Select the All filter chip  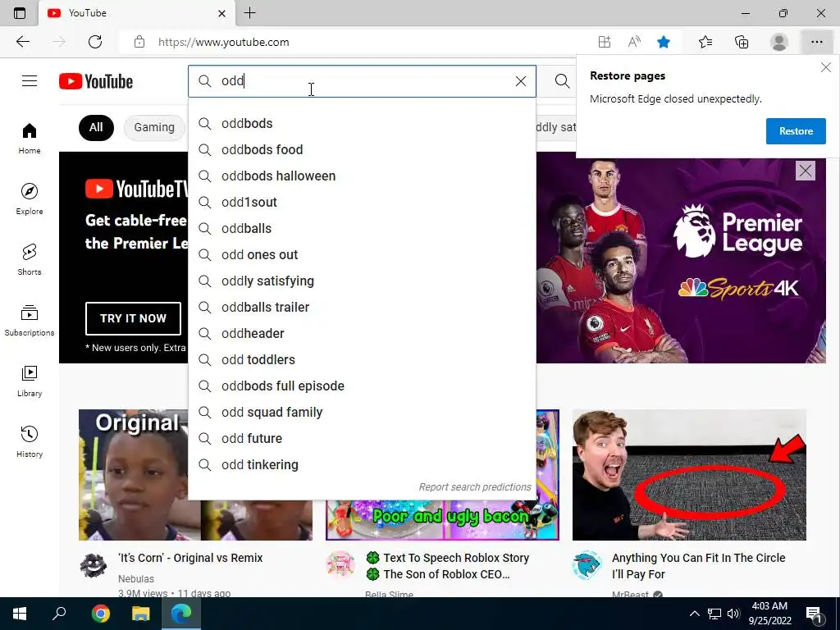tap(96, 127)
